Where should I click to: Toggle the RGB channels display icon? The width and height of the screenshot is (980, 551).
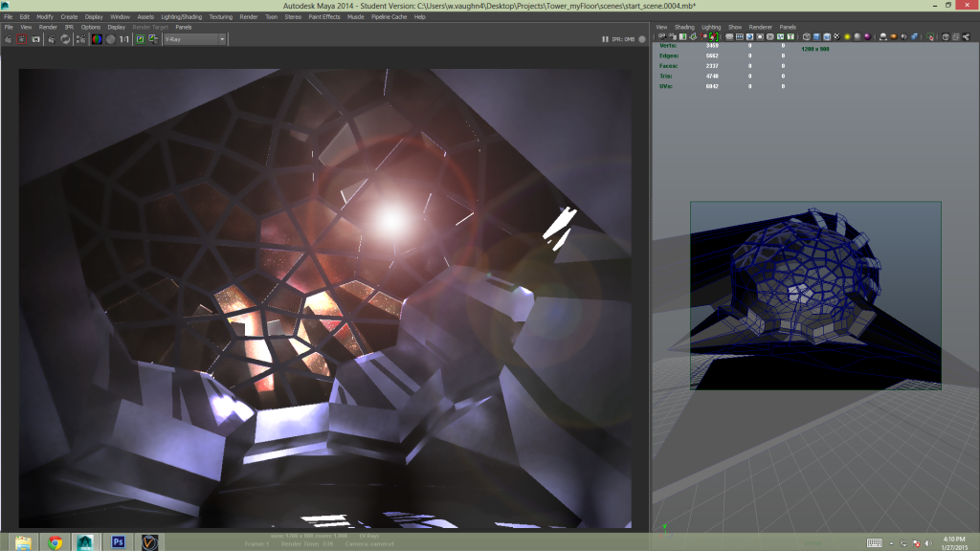coord(96,39)
